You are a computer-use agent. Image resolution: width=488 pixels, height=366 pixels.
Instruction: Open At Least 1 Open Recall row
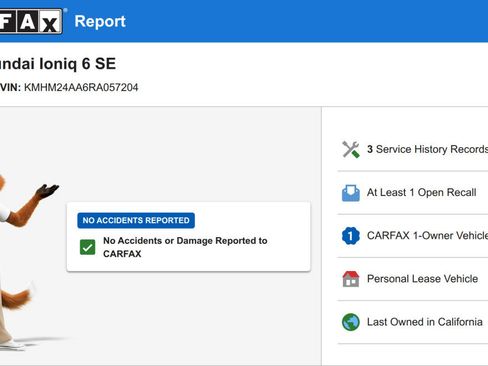413,193
